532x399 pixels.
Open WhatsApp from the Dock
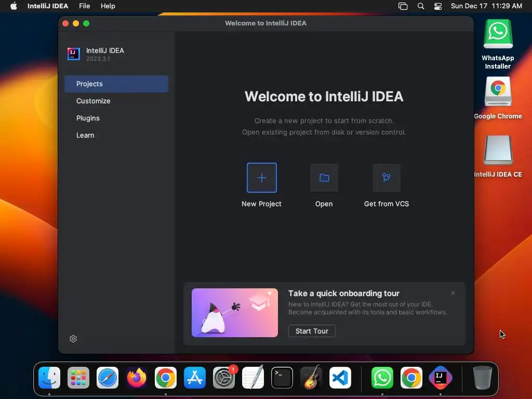pyautogui.click(x=382, y=378)
